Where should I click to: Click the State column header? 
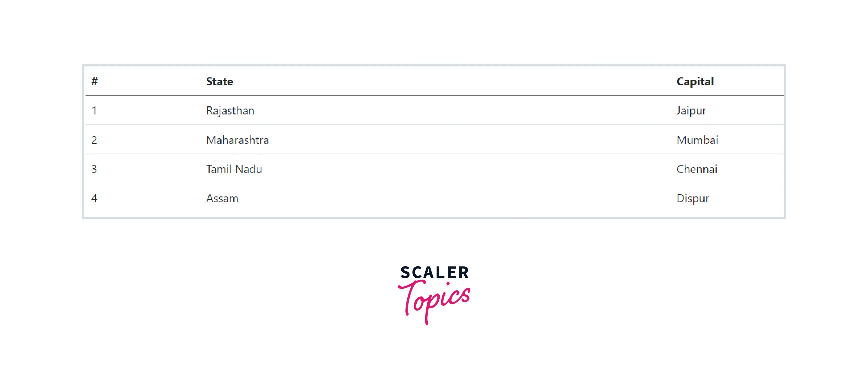(x=219, y=81)
